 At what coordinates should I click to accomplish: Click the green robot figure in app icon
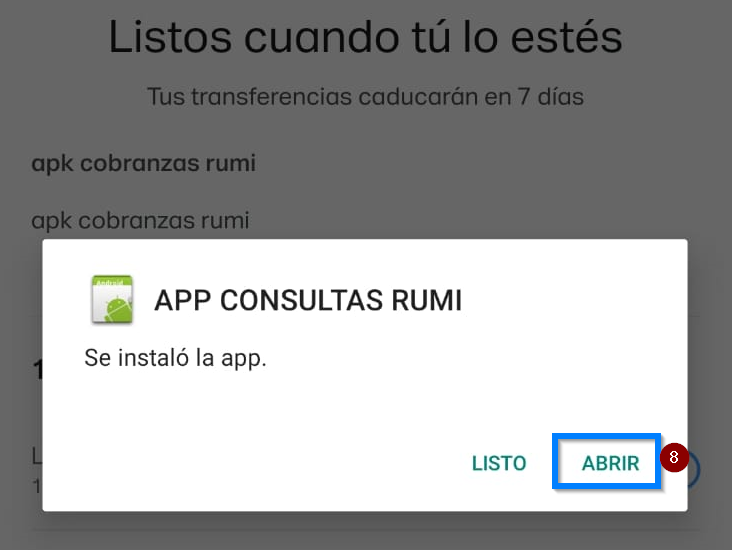(x=118, y=310)
